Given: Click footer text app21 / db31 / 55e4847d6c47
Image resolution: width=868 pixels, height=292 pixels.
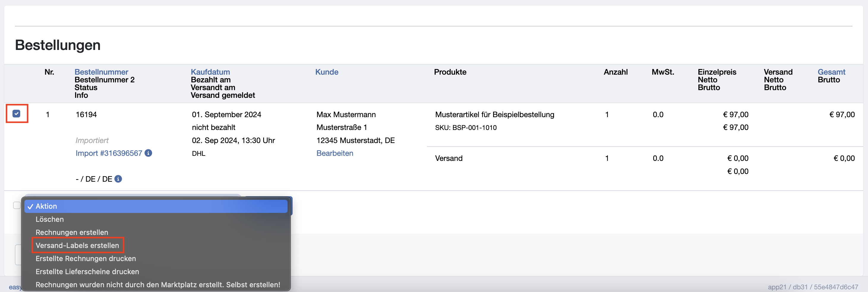Looking at the screenshot, I should click(813, 287).
